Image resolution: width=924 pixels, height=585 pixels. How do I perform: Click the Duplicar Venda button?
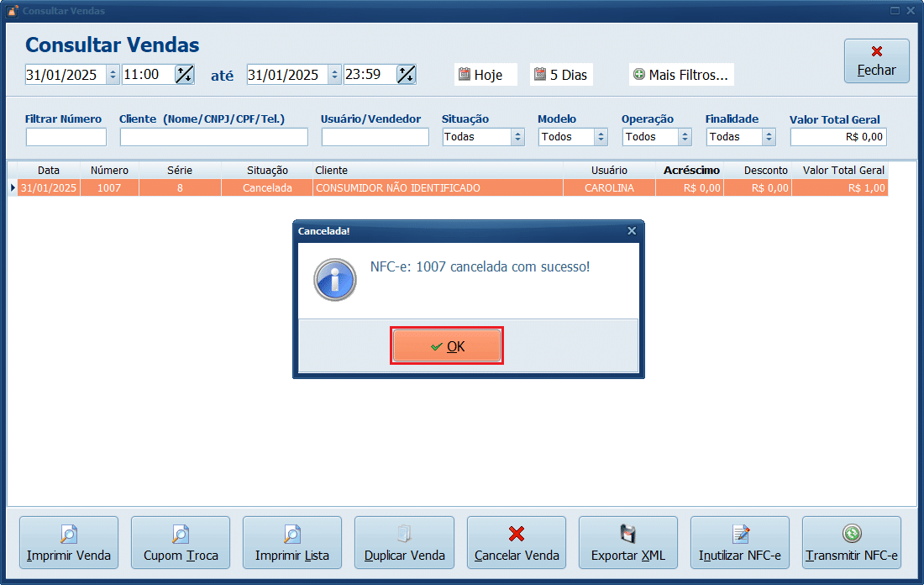tap(404, 542)
